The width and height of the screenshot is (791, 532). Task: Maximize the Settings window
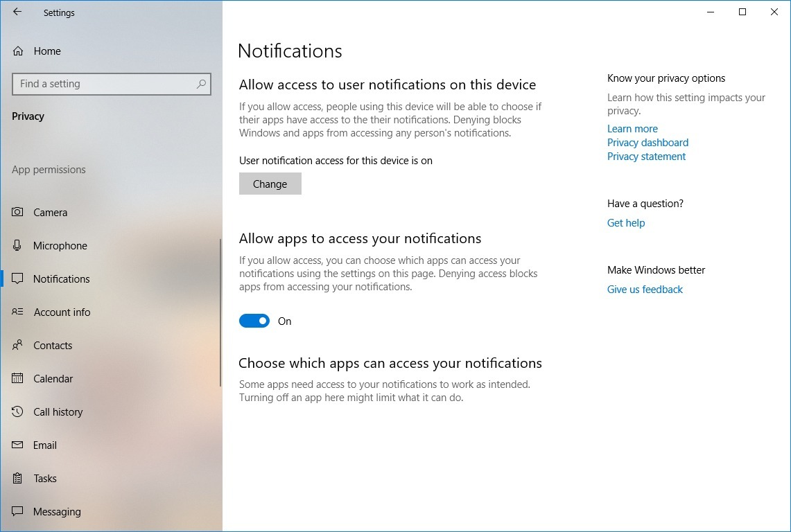pos(742,12)
